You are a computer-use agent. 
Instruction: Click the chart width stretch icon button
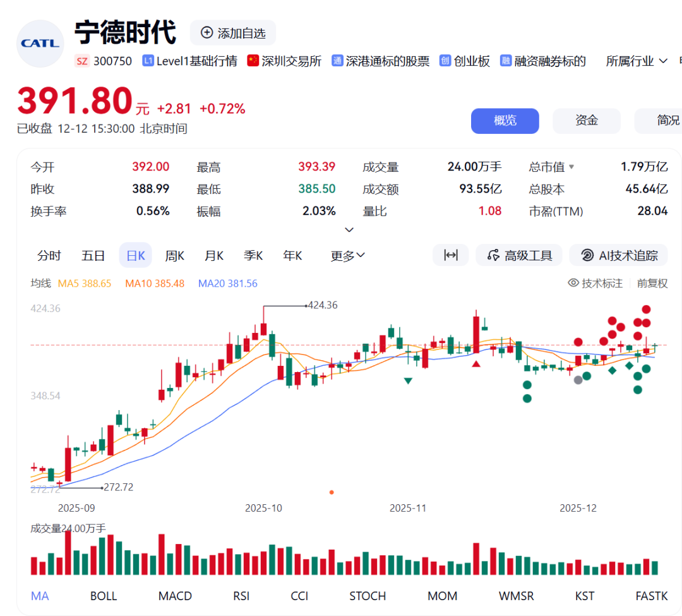click(x=450, y=255)
